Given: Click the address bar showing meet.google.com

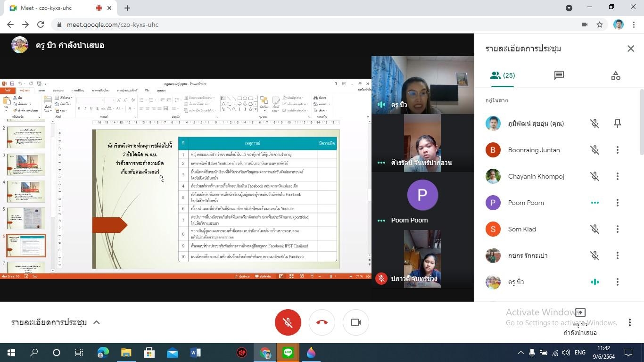Looking at the screenshot, I should [x=283, y=25].
